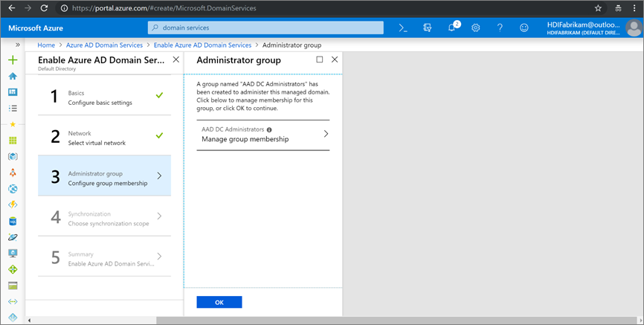Open the orange rocket icon in sidebar

13,173
